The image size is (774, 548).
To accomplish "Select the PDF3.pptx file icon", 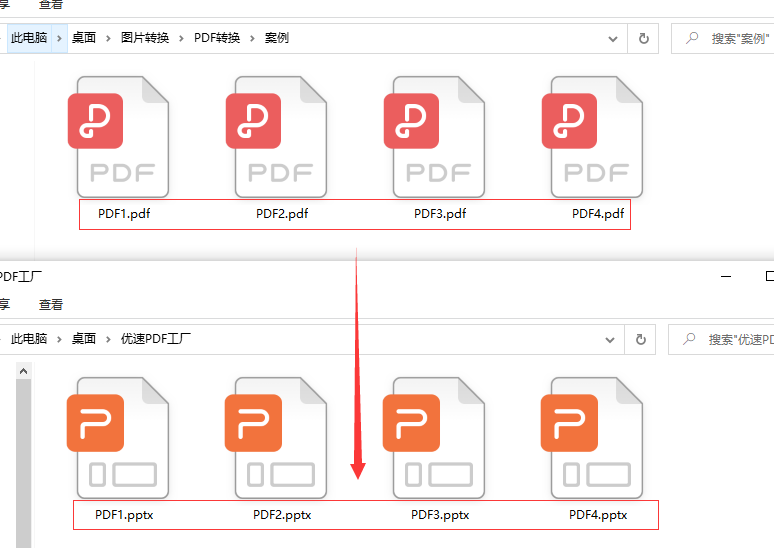I will click(434, 438).
